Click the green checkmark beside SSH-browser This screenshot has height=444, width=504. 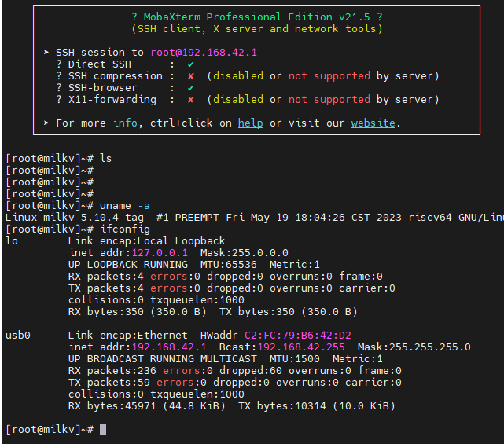[190, 88]
